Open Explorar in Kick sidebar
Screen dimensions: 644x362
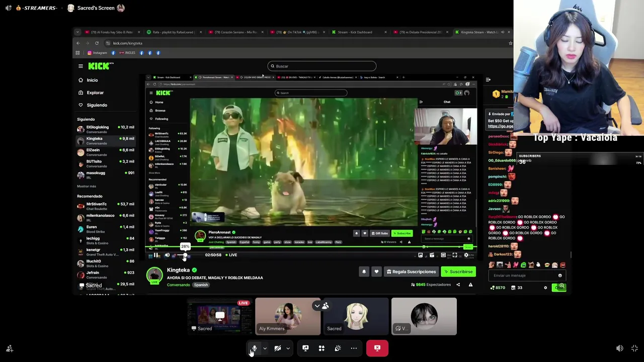coord(95,93)
